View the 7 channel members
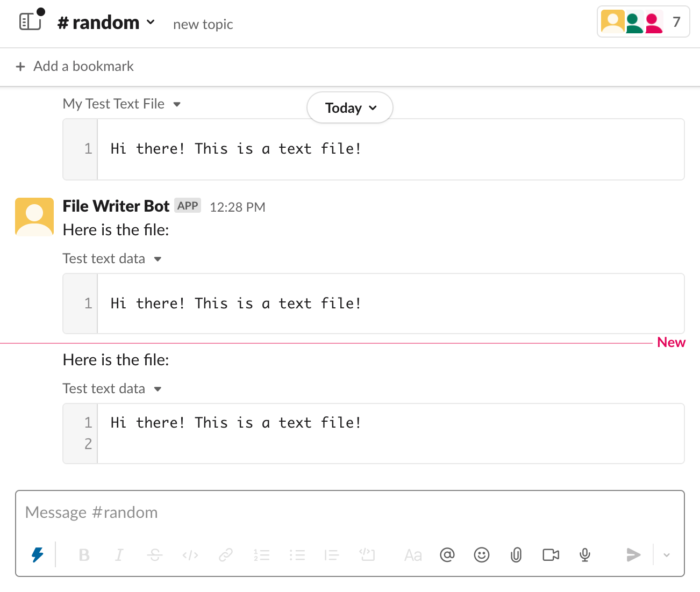The width and height of the screenshot is (700, 592). [643, 23]
